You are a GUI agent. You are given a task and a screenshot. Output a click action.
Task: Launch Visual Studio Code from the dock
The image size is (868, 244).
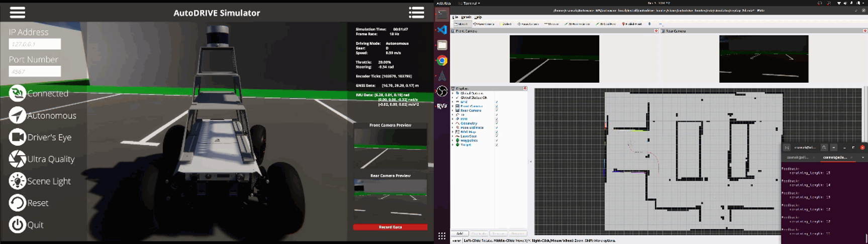click(x=442, y=30)
